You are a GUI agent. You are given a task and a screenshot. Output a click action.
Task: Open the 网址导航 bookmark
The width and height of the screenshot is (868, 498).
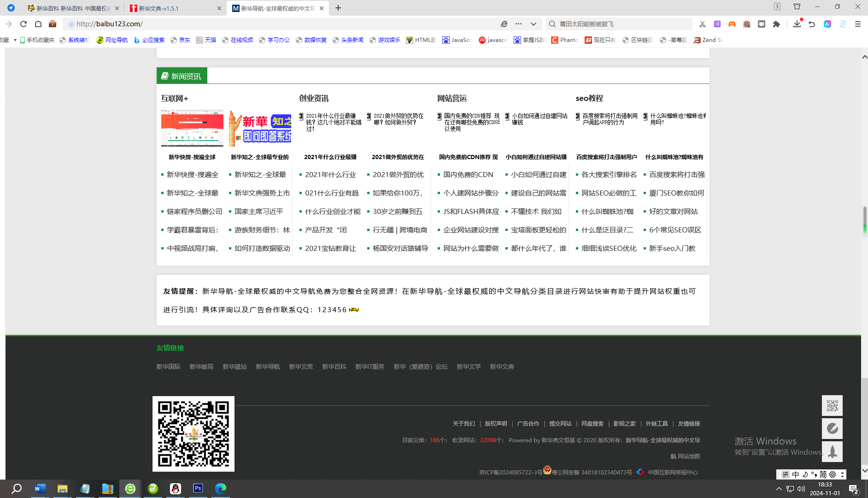[x=112, y=40]
